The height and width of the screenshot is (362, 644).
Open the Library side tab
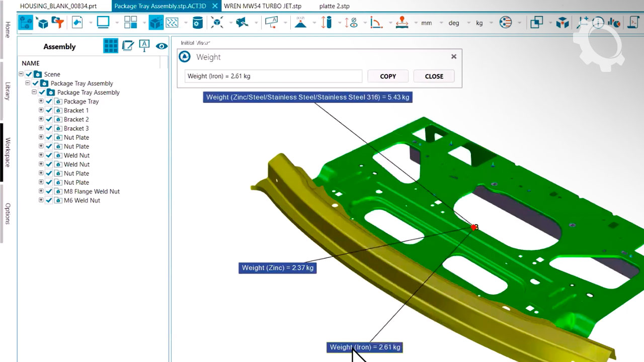(x=8, y=91)
